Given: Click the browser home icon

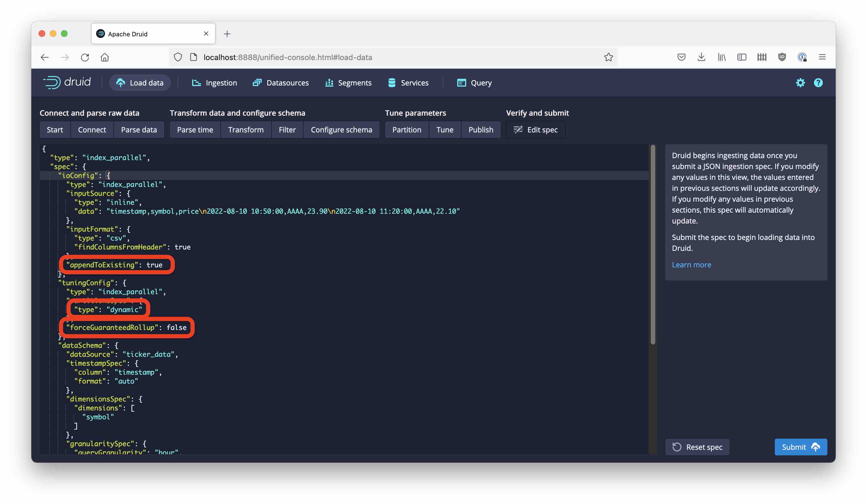Looking at the screenshot, I should [x=104, y=57].
